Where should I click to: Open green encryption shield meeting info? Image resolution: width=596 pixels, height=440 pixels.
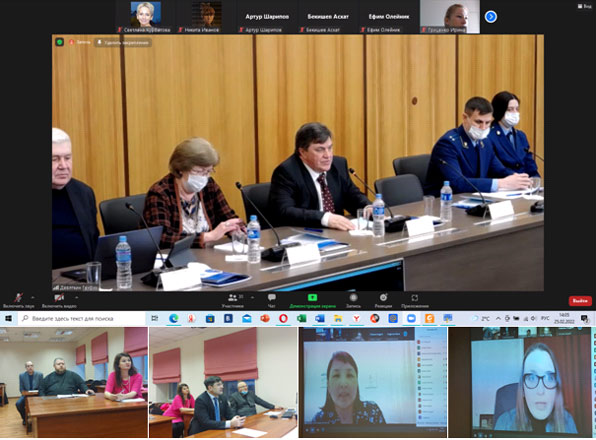60,42
